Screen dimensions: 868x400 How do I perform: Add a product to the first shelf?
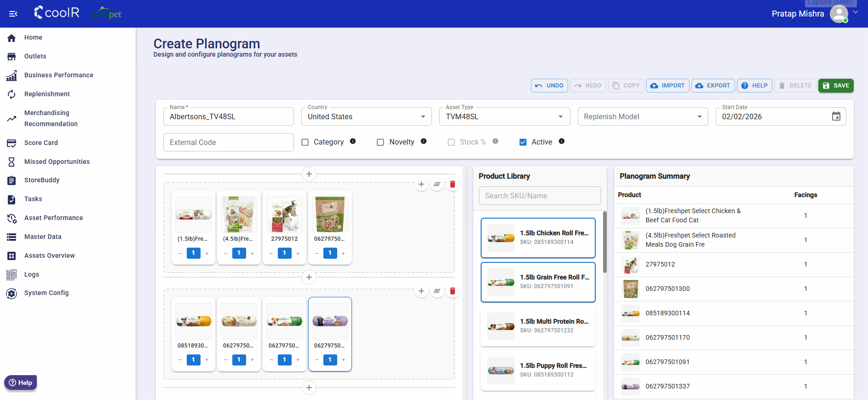click(x=421, y=185)
